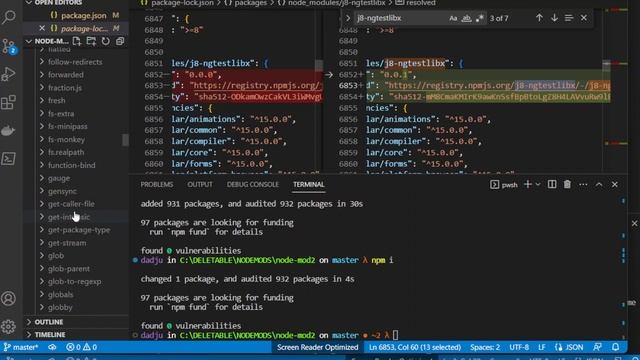Close the terminal panel
Screen dimensions: 640x360
pos(615,184)
